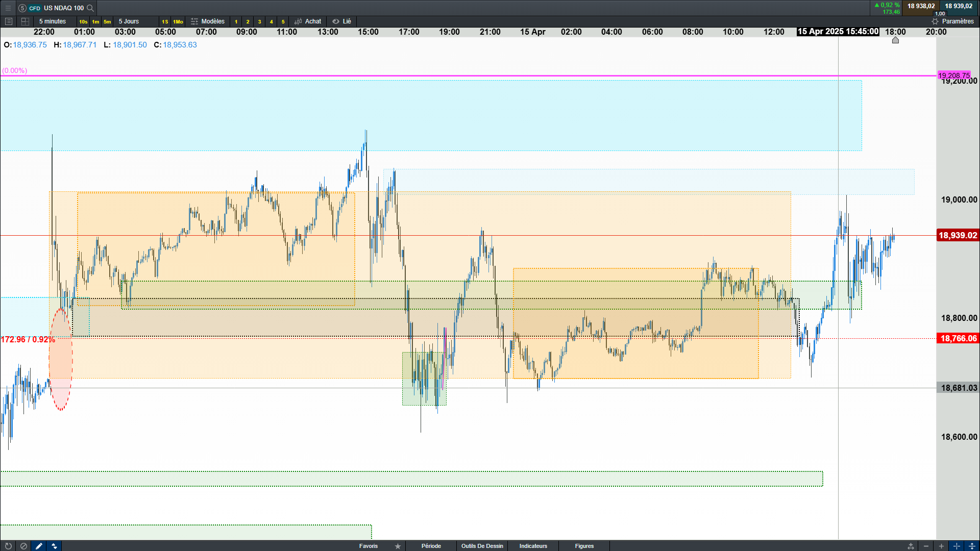
Task: Open Paramètres settings
Action: tap(952, 21)
